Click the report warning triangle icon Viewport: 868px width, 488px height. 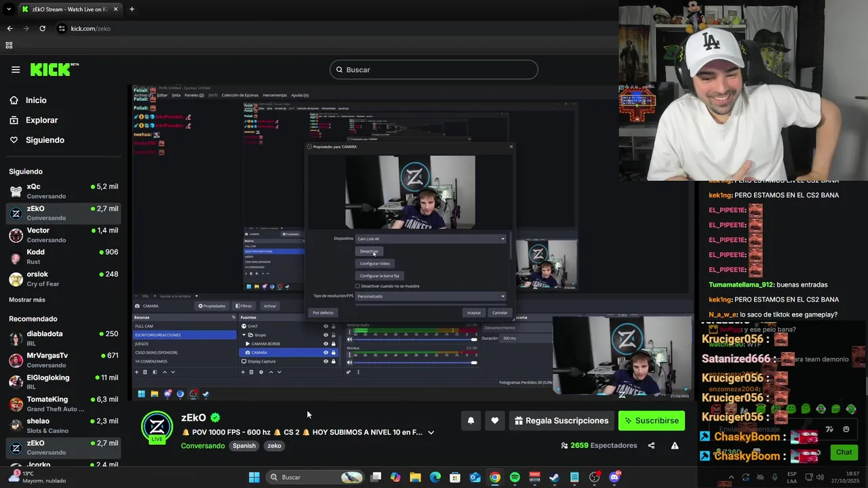pyautogui.click(x=675, y=446)
